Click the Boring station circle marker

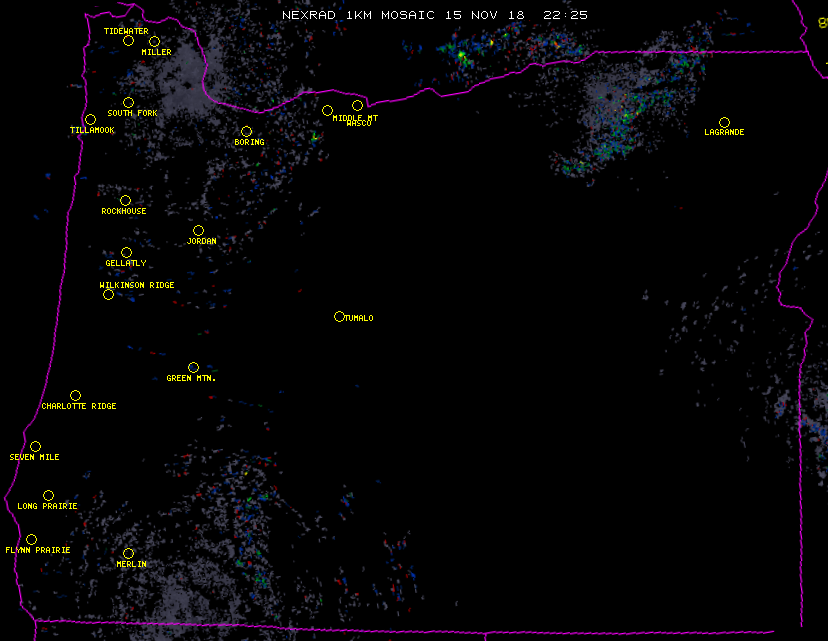point(246,131)
